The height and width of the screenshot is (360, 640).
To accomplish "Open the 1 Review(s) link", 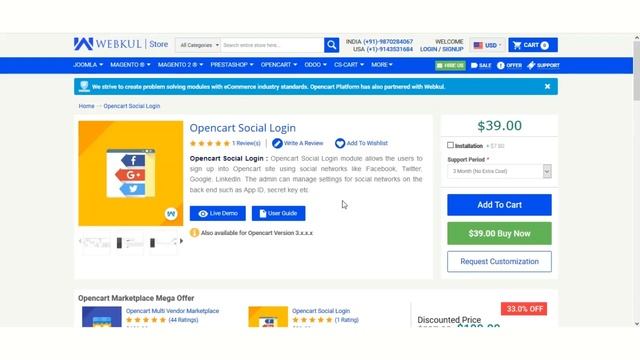I will [246, 143].
